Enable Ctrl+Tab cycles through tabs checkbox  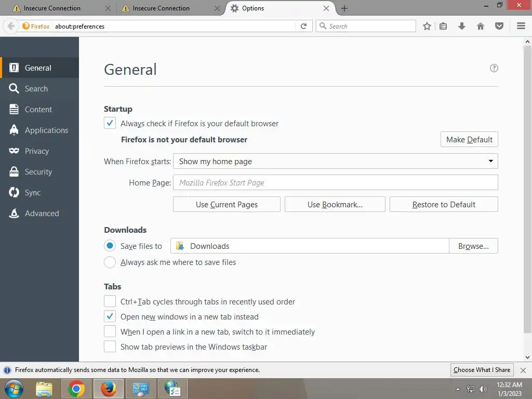coord(110,301)
